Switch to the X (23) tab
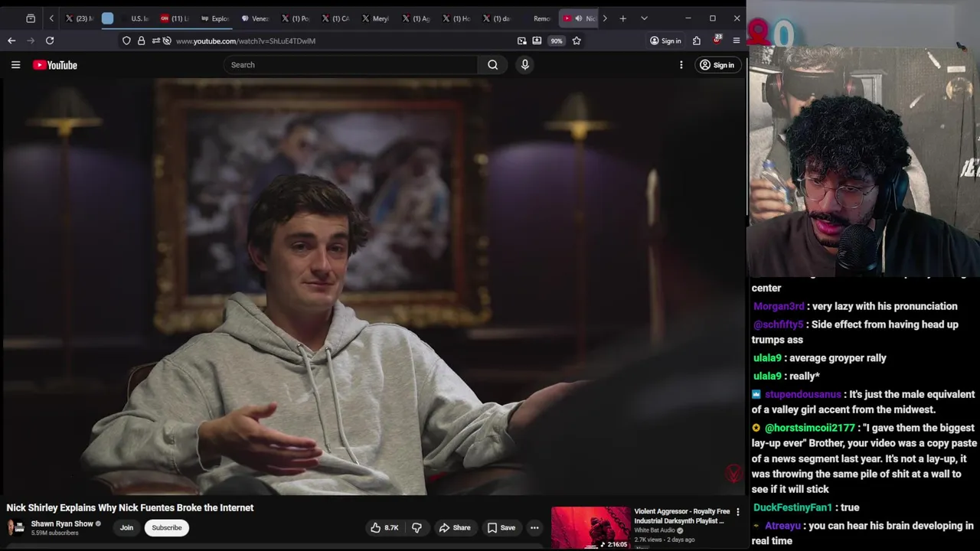The image size is (980, 551). point(80,18)
